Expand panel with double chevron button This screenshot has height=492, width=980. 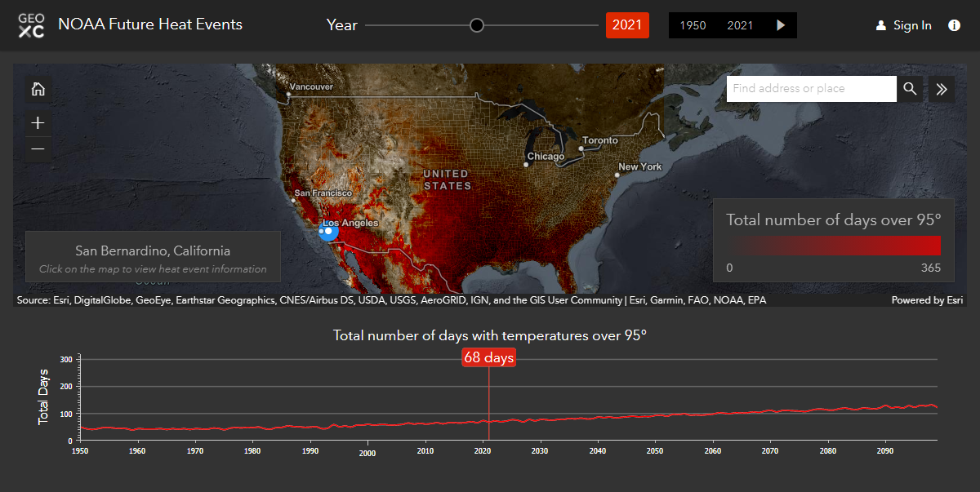[x=942, y=89]
